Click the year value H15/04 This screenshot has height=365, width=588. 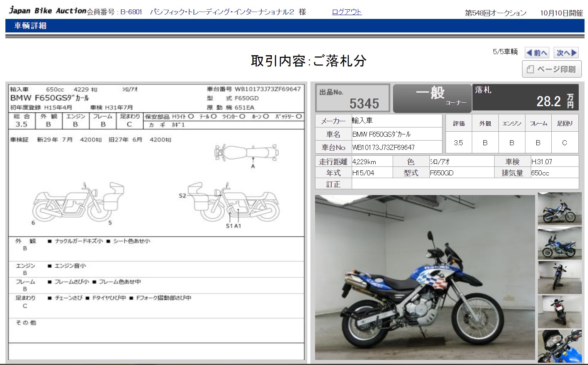coord(363,173)
